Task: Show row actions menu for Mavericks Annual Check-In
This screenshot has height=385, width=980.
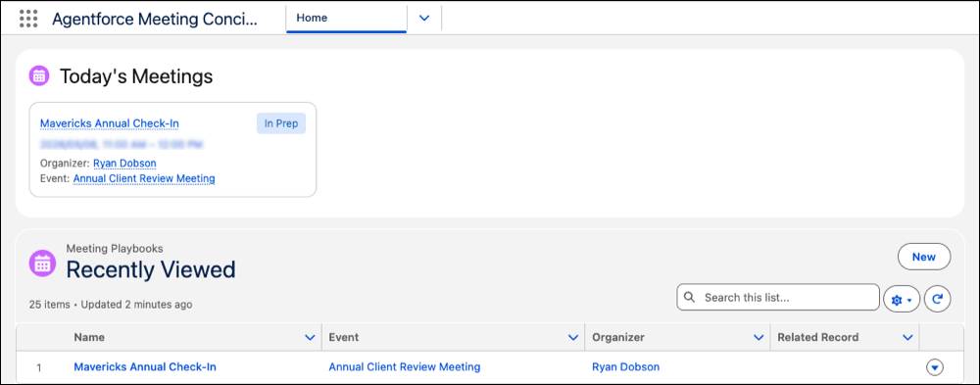Action: pos(934,368)
